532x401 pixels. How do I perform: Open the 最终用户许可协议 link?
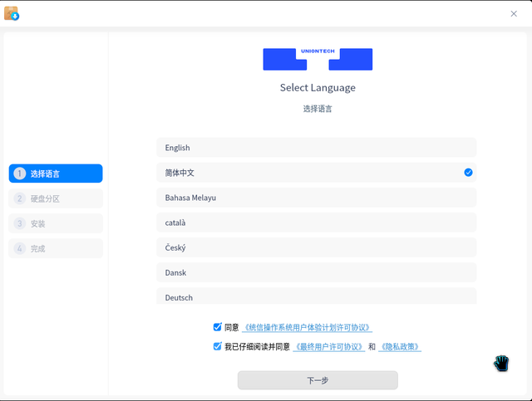point(329,347)
